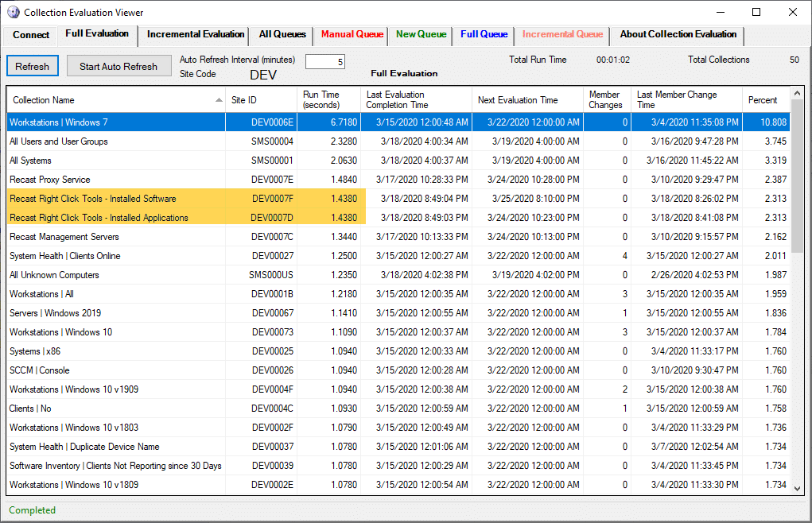Open the All Queues tab
The height and width of the screenshot is (523, 812).
click(x=282, y=35)
